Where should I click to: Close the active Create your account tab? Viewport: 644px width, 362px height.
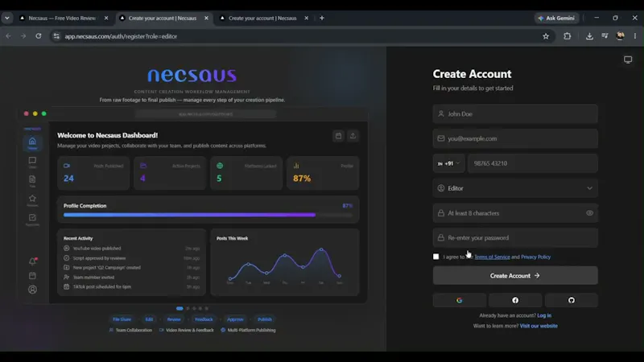206,18
